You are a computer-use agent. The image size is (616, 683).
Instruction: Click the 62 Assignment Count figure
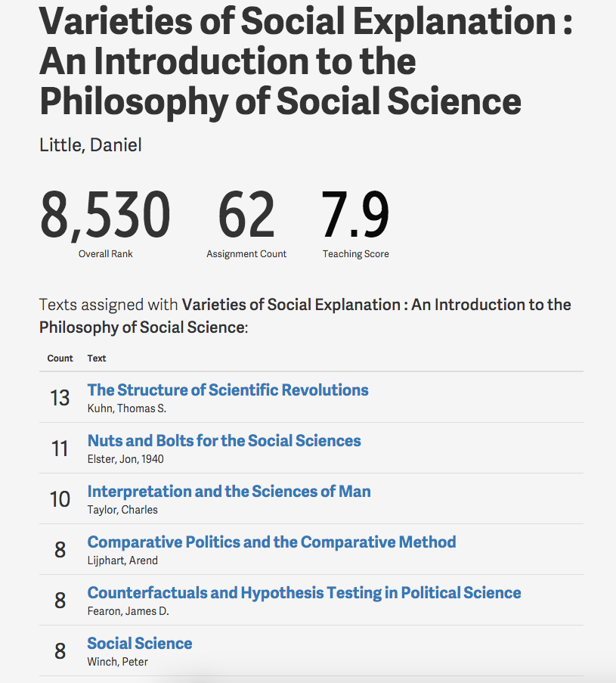pos(246,216)
